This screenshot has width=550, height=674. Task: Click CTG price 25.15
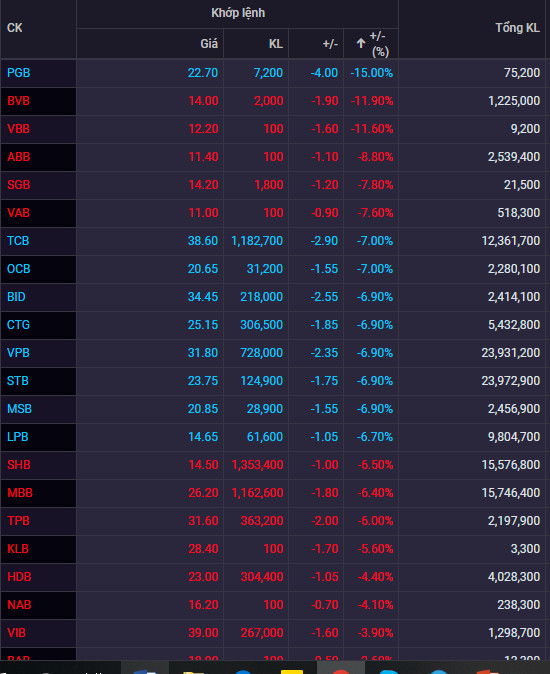tap(203, 325)
